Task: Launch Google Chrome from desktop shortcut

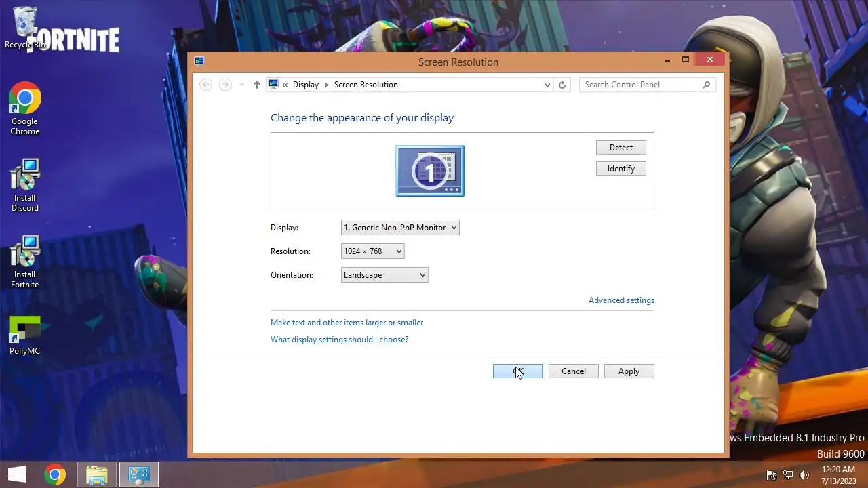Action: pyautogui.click(x=25, y=109)
